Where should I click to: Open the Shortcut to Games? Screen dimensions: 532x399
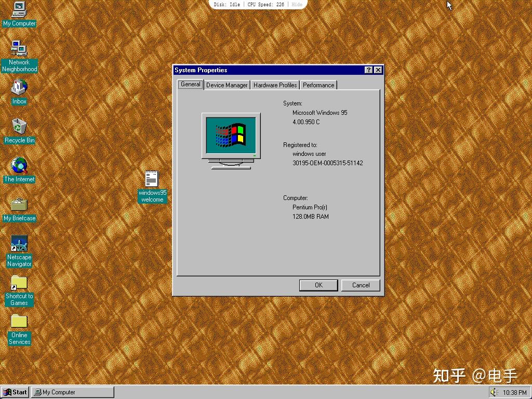(19, 284)
